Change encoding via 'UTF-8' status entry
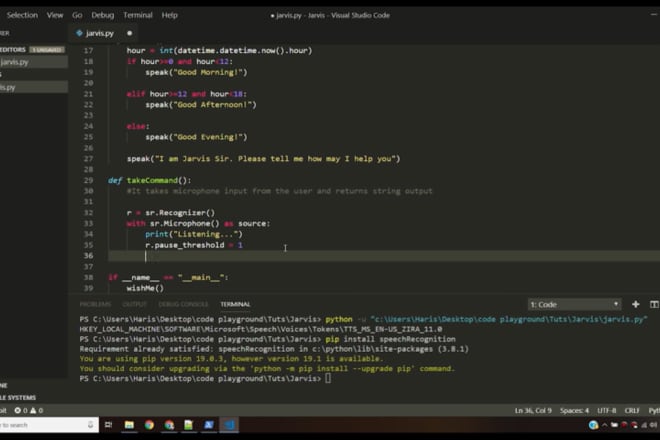Viewport: 660px width, 440px height. 607,410
